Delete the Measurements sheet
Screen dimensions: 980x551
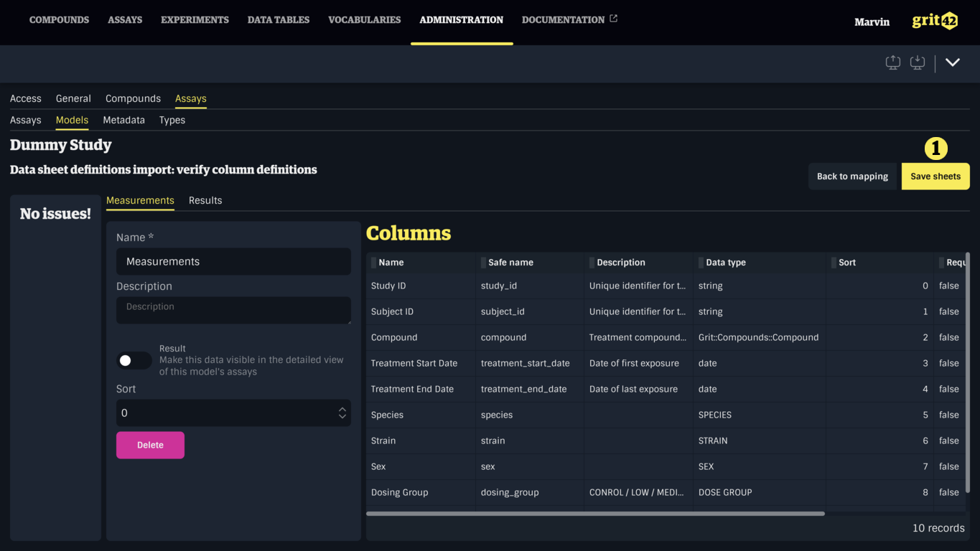[150, 445]
